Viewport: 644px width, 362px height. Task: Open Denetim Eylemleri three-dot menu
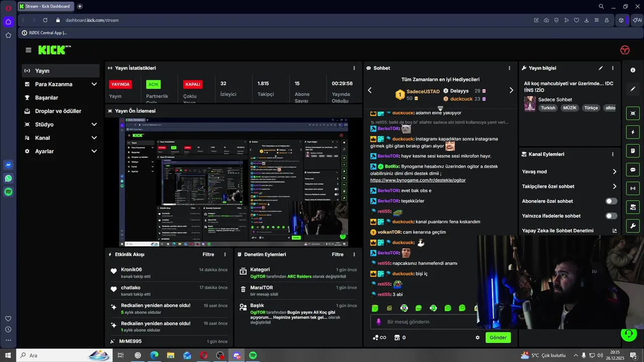(x=354, y=254)
